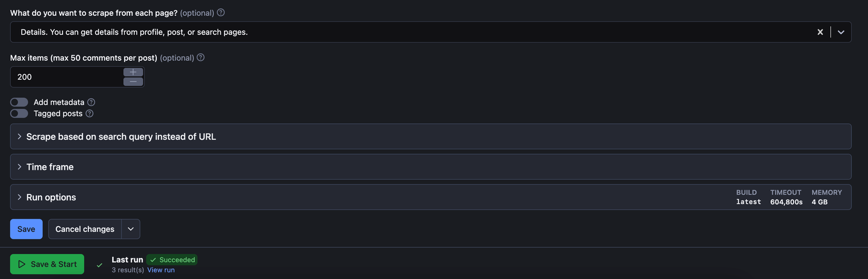Click help icon beside scrape question label

click(221, 12)
